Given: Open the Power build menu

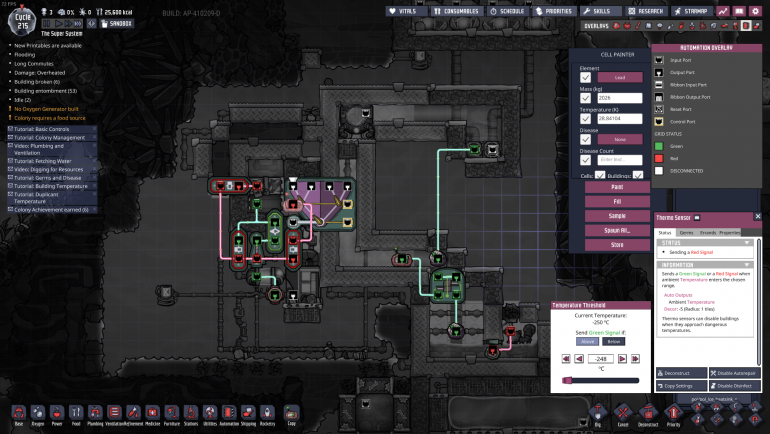Looking at the screenshot, I should point(56,412).
